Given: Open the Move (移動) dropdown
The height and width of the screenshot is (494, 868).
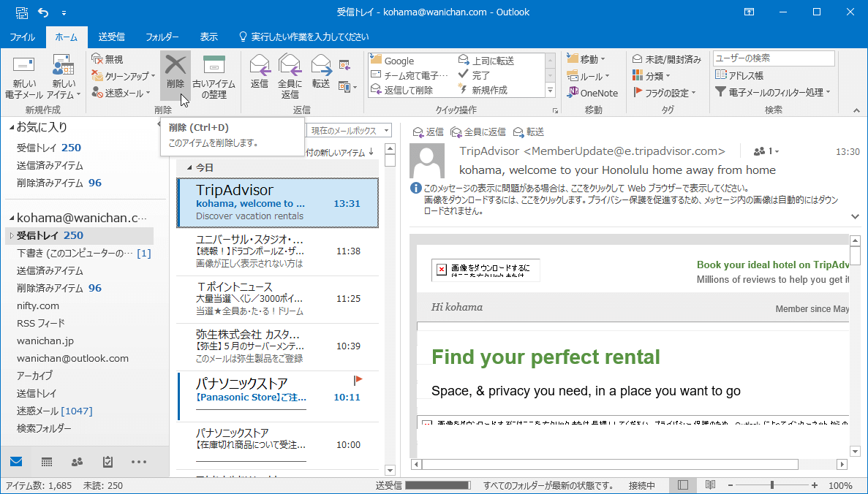Looking at the screenshot, I should coord(586,58).
